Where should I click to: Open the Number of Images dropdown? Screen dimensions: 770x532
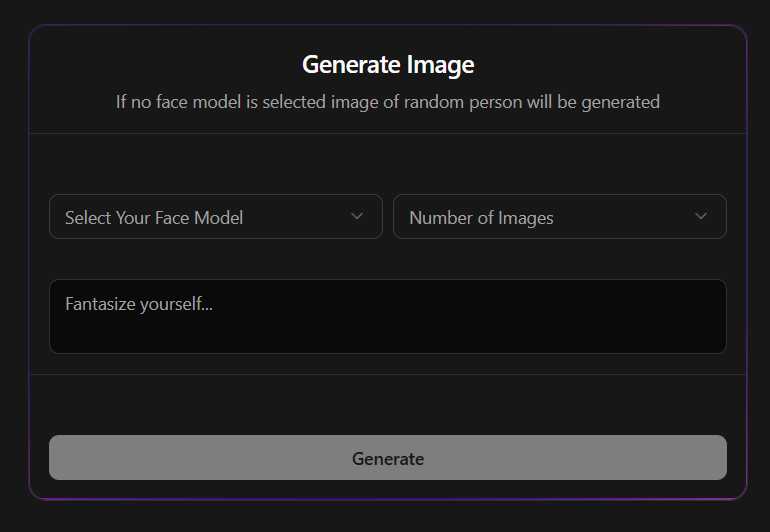tap(559, 217)
